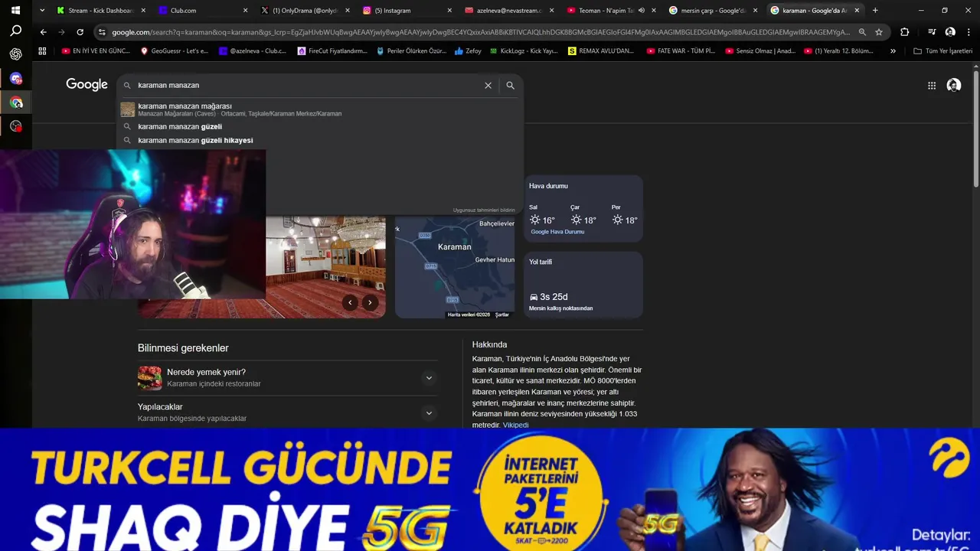Open the GeoGuessr bookmark

[x=175, y=51]
